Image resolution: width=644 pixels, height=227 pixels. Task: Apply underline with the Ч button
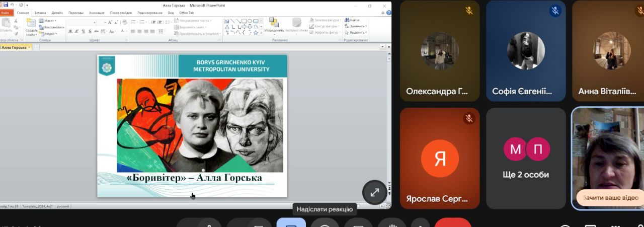coord(83,31)
